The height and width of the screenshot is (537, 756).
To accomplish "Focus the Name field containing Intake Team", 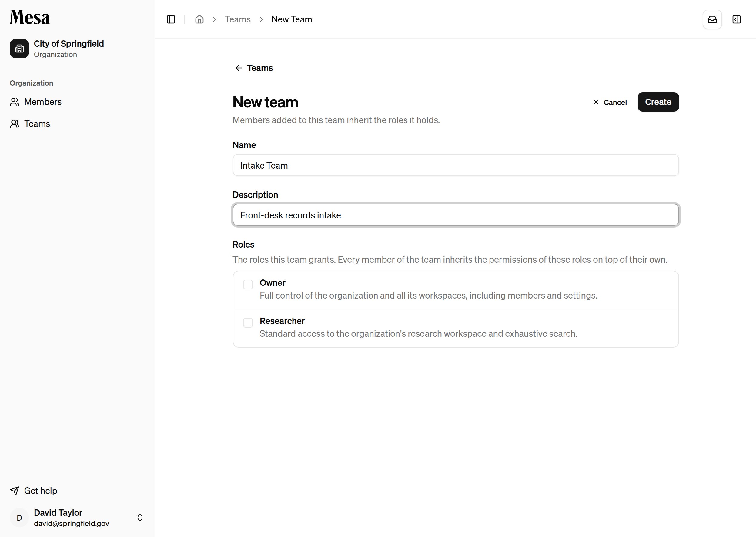I will (x=456, y=165).
